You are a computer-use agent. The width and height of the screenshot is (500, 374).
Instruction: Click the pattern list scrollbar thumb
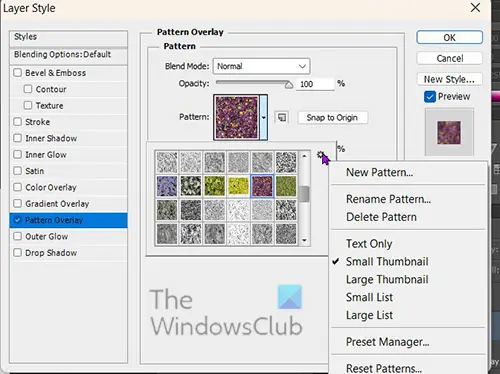point(304,194)
